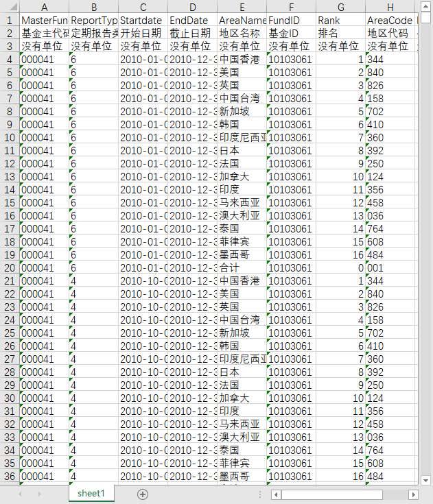Select the AreaName header cell
Screen dimensions: 433x504
(x=242, y=21)
